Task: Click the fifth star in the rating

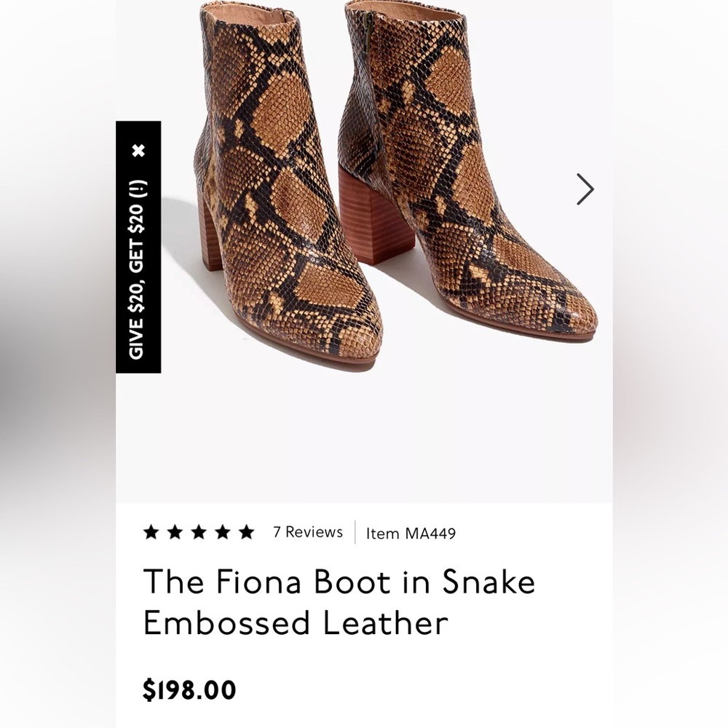Action: pos(246,533)
